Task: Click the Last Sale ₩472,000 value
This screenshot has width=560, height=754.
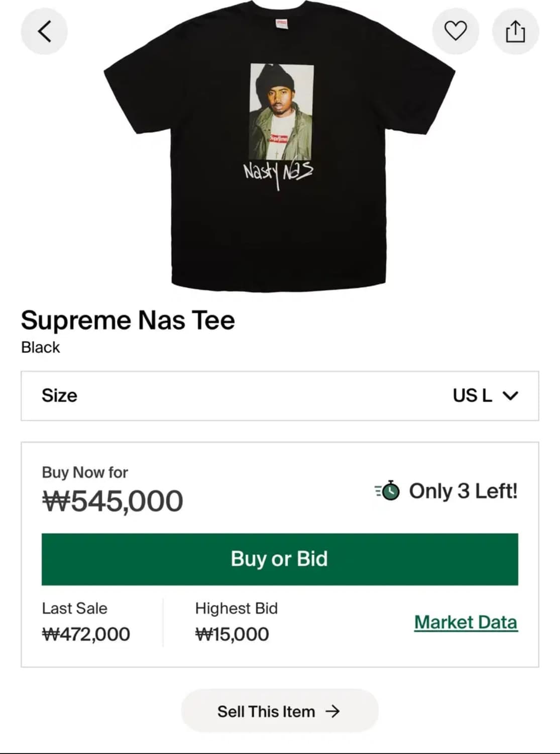Action: (86, 634)
